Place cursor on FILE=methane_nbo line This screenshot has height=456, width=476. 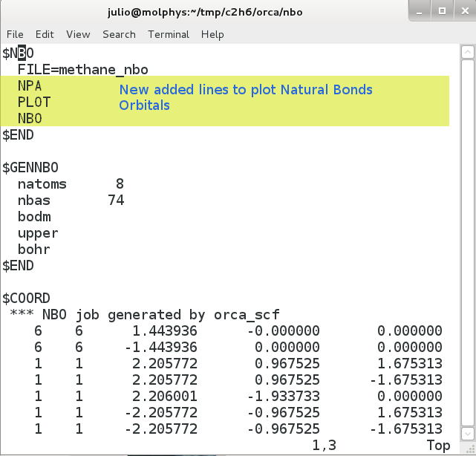pyautogui.click(x=83, y=70)
